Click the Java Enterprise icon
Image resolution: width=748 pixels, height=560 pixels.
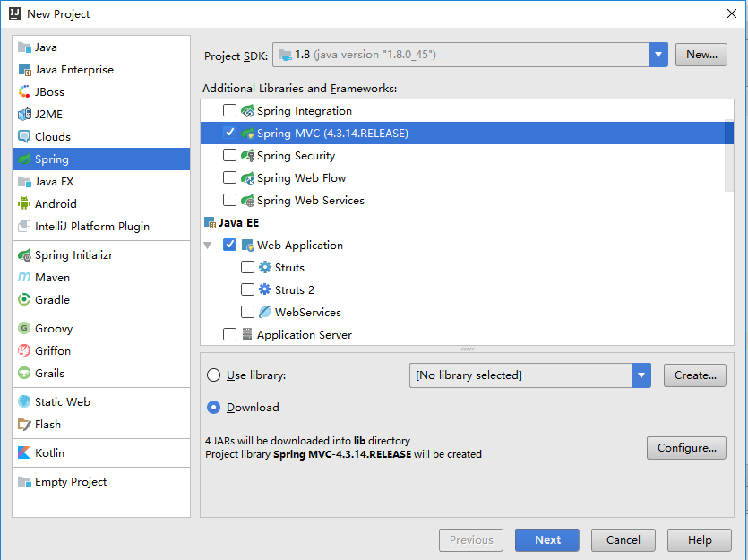(x=24, y=70)
